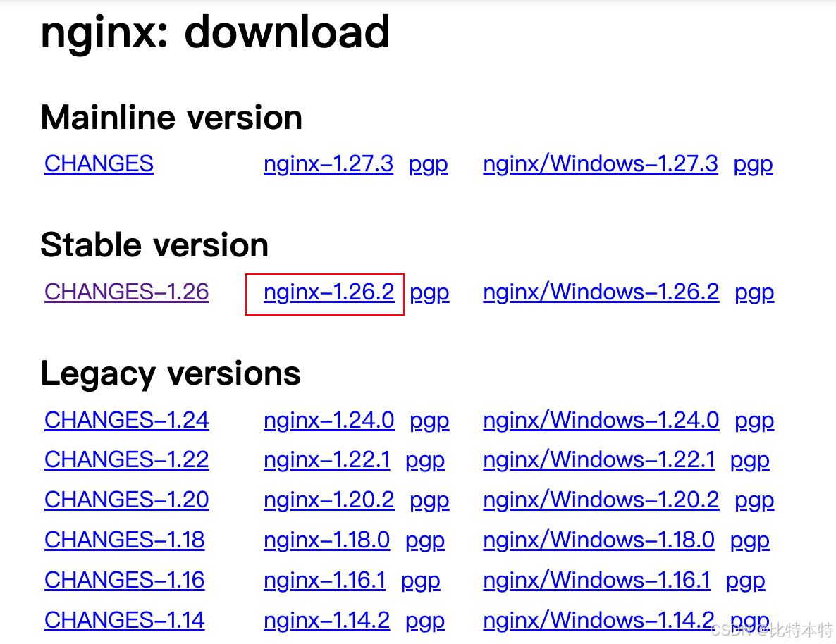Open the CHANGES-1.22 link
This screenshot has width=836, height=644.
[x=126, y=459]
